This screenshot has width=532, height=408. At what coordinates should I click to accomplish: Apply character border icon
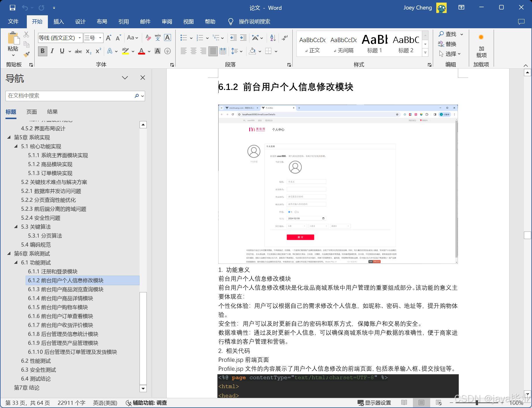(168, 38)
